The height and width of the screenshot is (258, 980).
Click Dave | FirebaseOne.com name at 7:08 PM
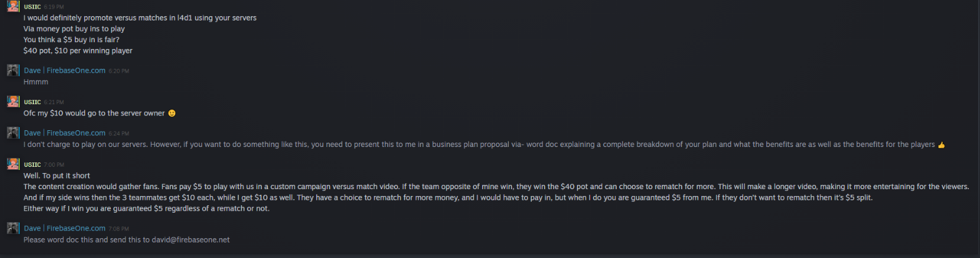(x=64, y=228)
